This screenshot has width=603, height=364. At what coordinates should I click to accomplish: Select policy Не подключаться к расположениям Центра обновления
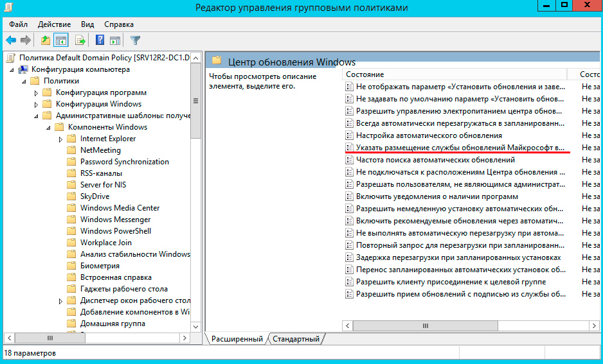point(460,172)
